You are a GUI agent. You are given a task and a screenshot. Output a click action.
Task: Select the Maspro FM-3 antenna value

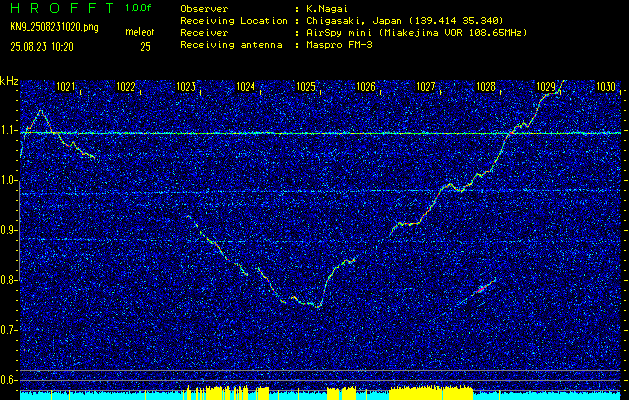pyautogui.click(x=338, y=45)
